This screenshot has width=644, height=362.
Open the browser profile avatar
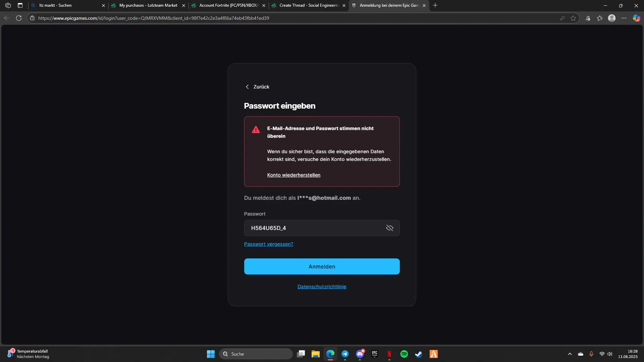(612, 18)
